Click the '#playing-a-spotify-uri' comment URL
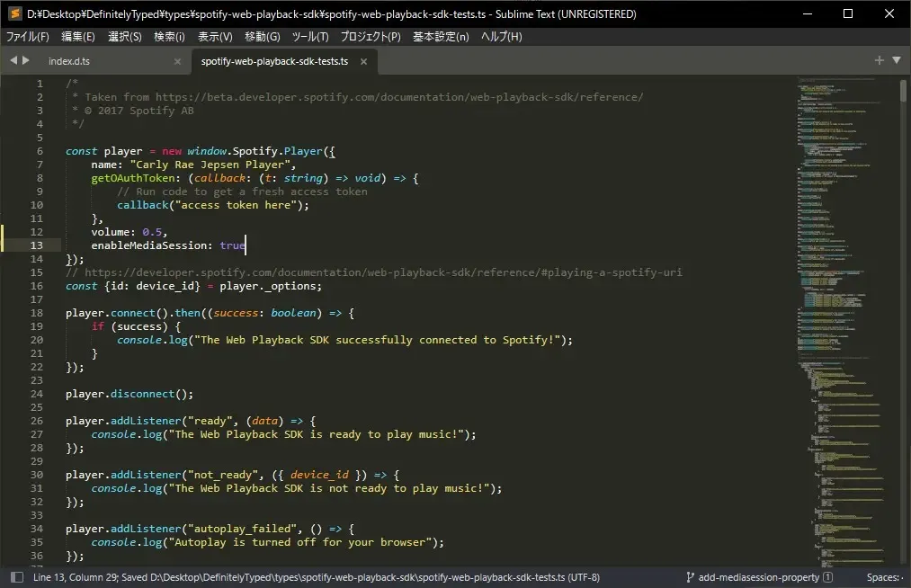Screen dimensions: 911x588 pos(612,272)
